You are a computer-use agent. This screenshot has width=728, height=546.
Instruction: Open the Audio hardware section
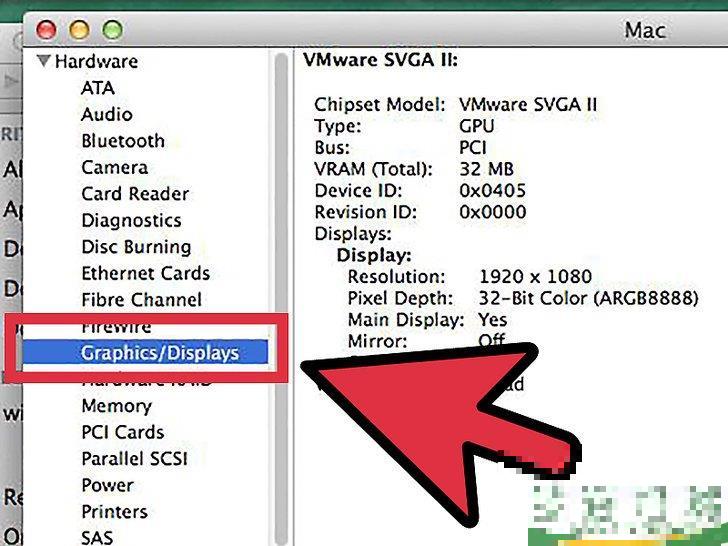tap(106, 115)
